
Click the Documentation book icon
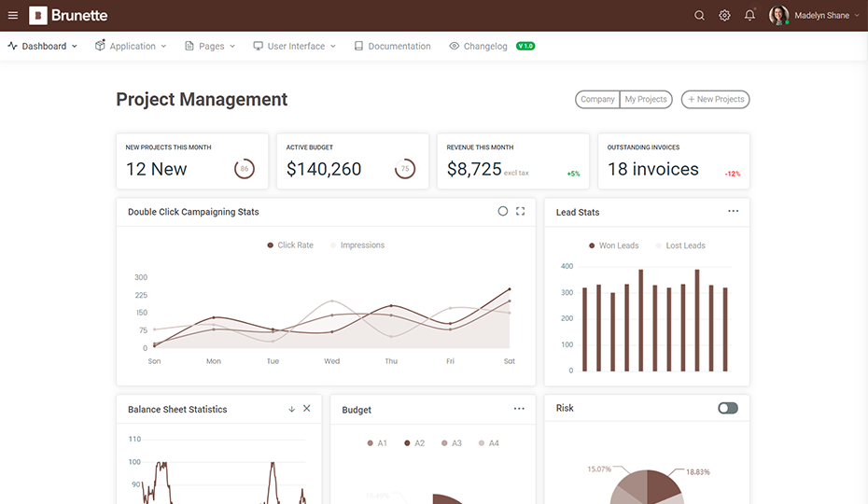358,46
